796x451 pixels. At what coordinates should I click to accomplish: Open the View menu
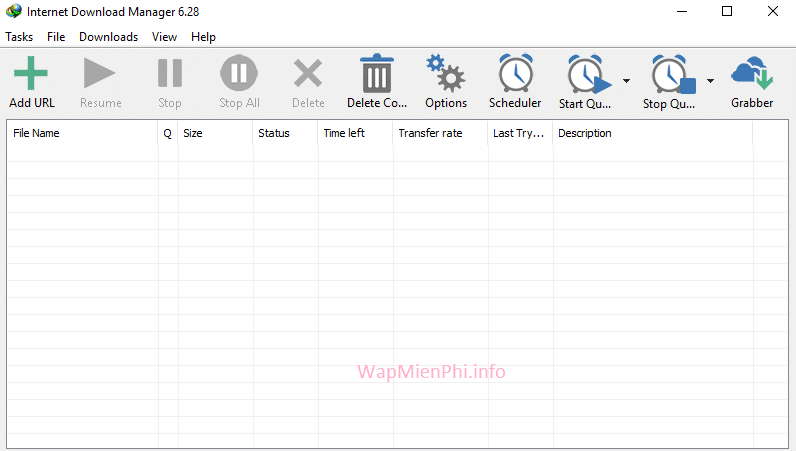(x=164, y=37)
